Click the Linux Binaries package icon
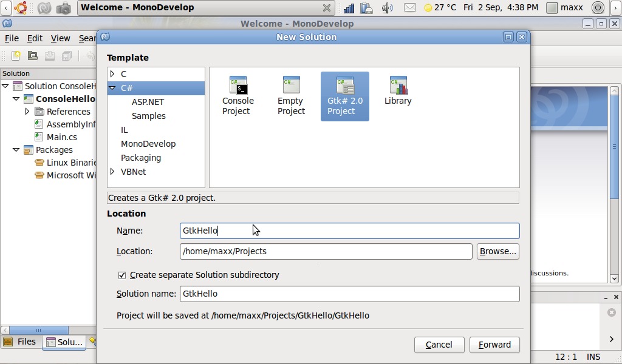622x364 pixels. point(39,163)
